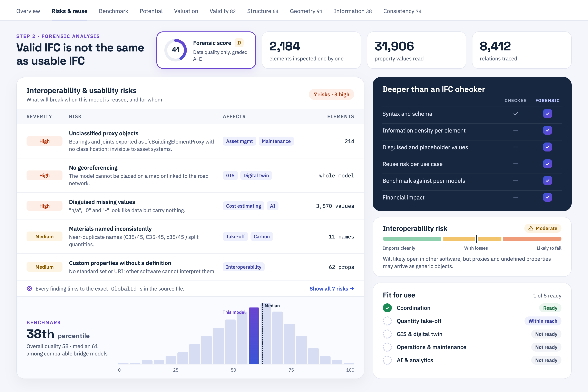This screenshot has height=392, width=588.
Task: Click the 38th percentile benchmark value
Action: coord(58,334)
